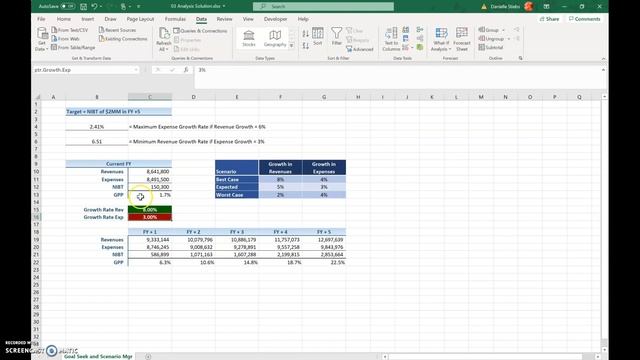Click the Flash Fill icon

[406, 30]
